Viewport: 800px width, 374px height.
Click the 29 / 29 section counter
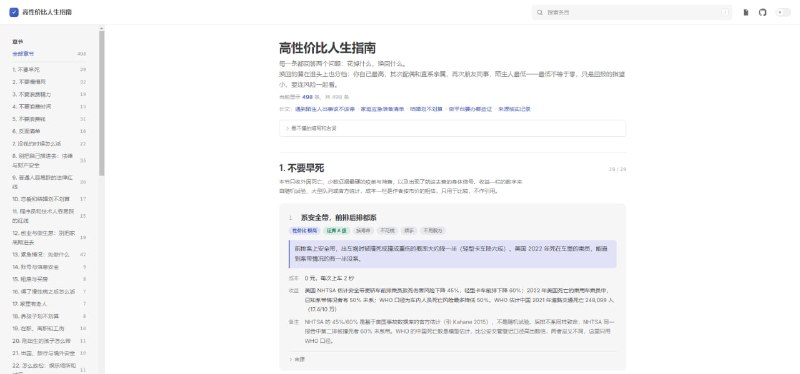[x=617, y=169]
